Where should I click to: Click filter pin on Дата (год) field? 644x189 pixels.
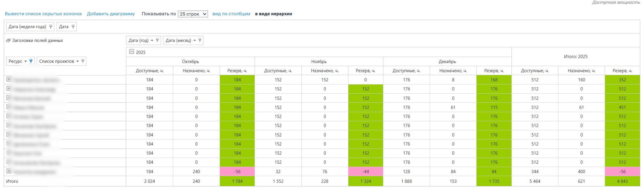click(157, 41)
